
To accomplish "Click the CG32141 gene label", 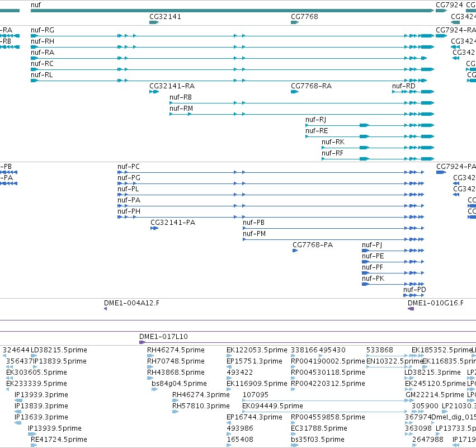I will 165,17.
